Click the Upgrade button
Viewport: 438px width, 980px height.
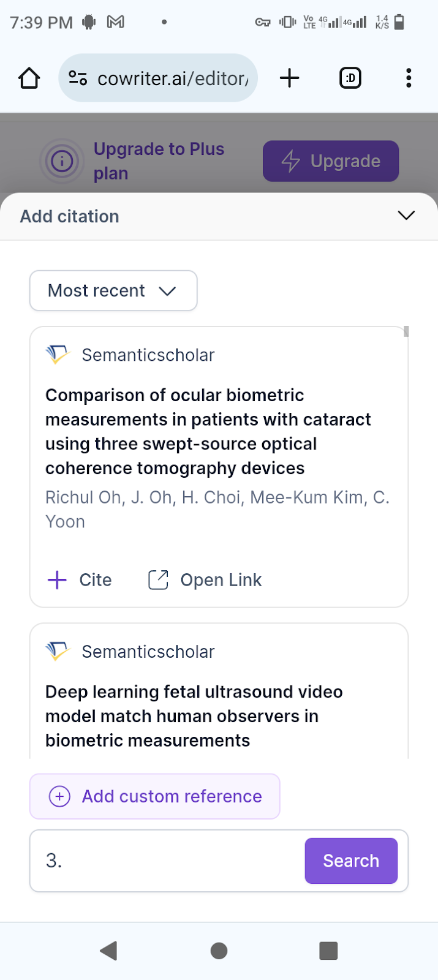[x=331, y=161]
